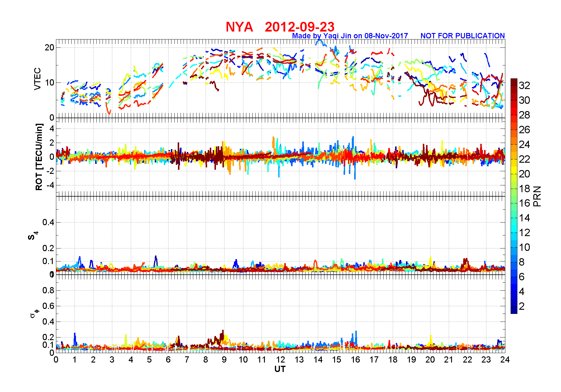Click VTEC axis tick value 20
This screenshot has width=561, height=392.
(x=49, y=47)
